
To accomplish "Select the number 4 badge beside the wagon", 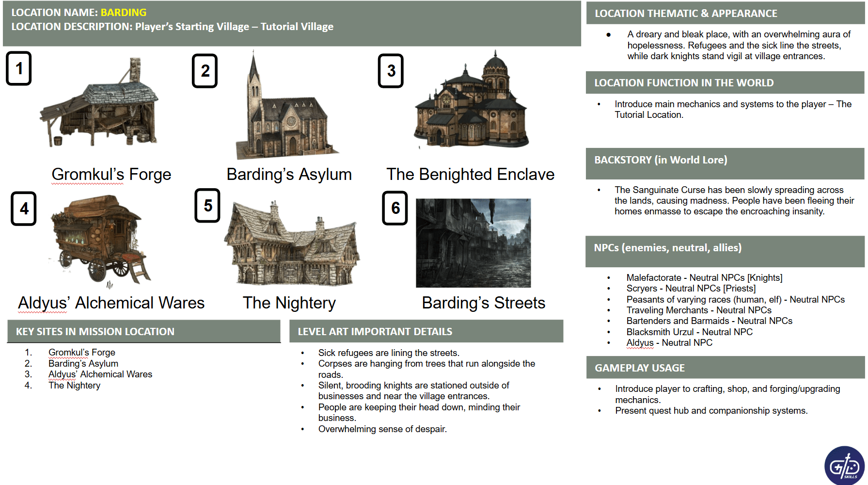I will pyautogui.click(x=24, y=209).
